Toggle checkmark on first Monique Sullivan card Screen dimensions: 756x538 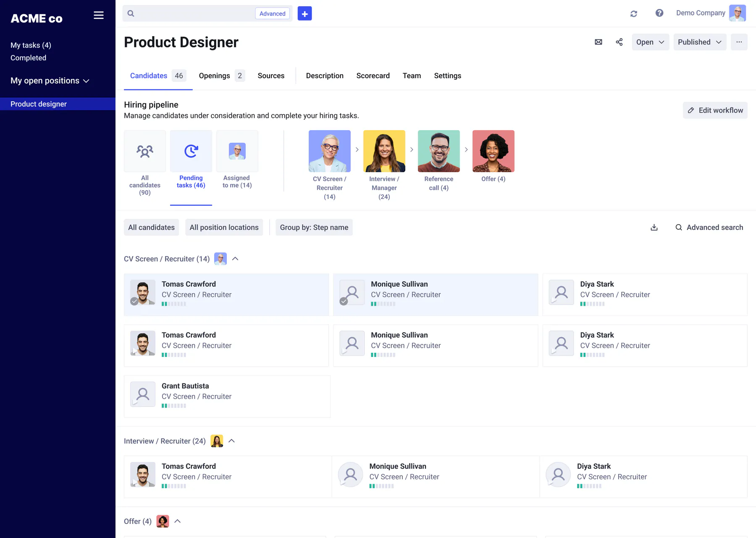pyautogui.click(x=344, y=301)
